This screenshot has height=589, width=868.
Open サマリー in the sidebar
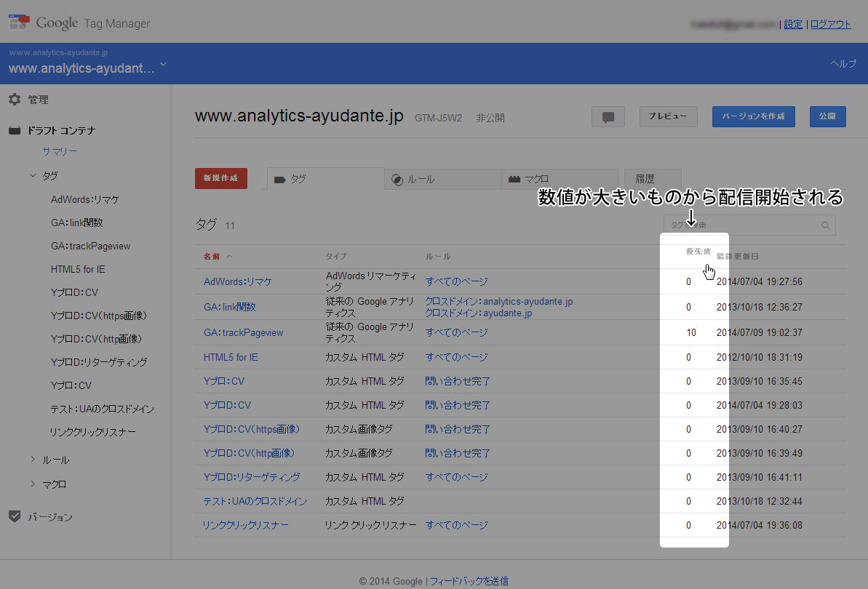(x=59, y=151)
